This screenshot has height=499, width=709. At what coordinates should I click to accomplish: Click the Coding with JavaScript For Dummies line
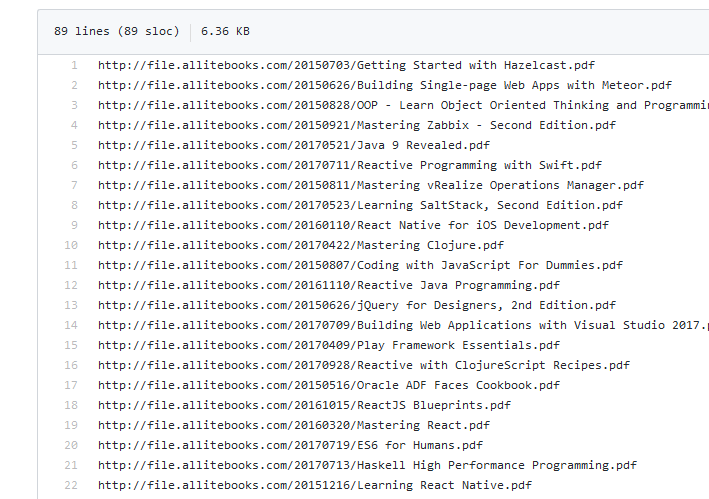(x=360, y=265)
